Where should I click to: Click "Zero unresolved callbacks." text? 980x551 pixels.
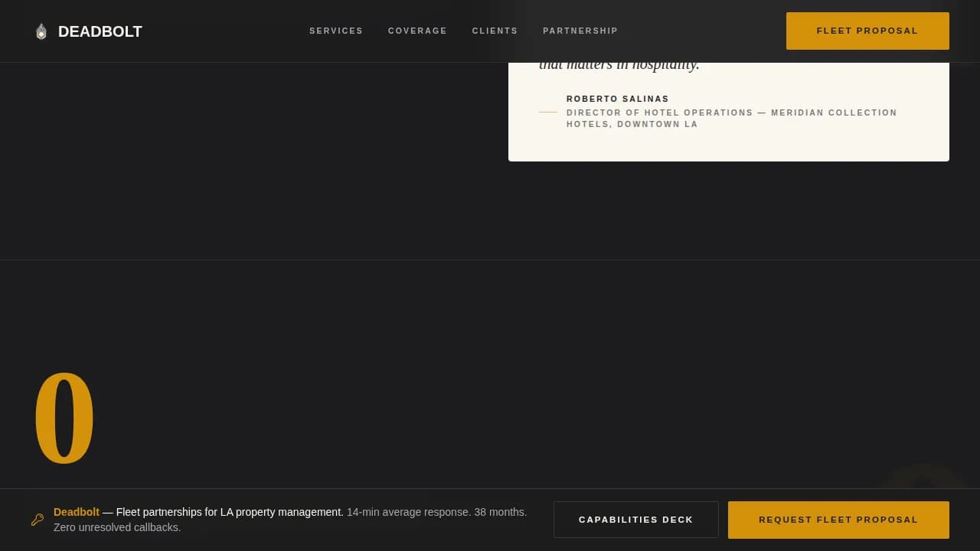click(x=117, y=527)
